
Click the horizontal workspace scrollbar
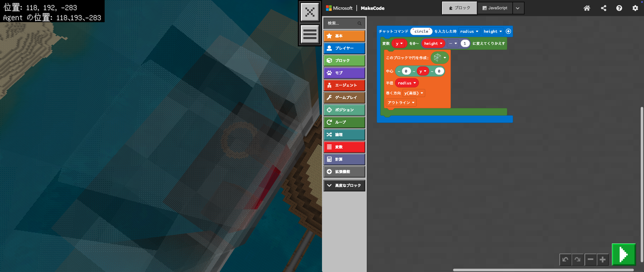[543, 270]
